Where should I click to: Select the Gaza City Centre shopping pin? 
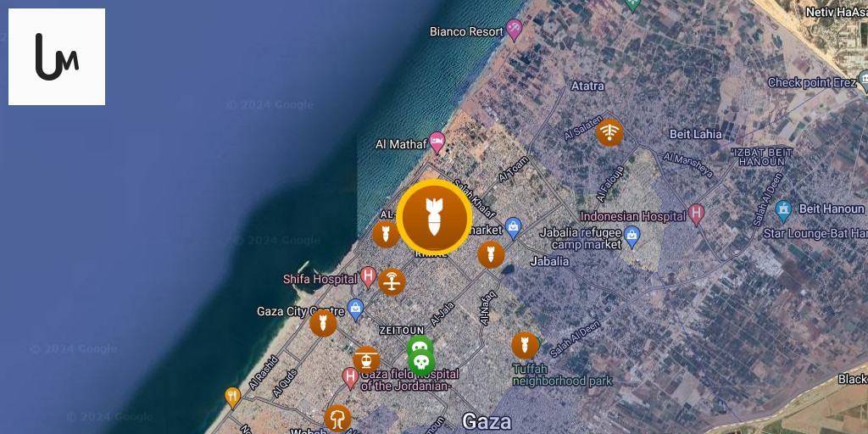click(x=355, y=309)
